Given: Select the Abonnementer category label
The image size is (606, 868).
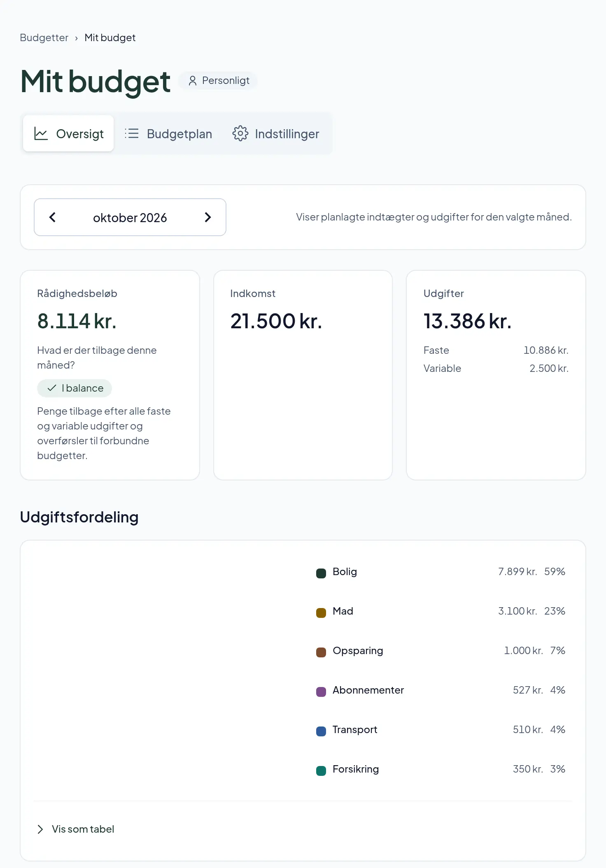Looking at the screenshot, I should tap(368, 690).
